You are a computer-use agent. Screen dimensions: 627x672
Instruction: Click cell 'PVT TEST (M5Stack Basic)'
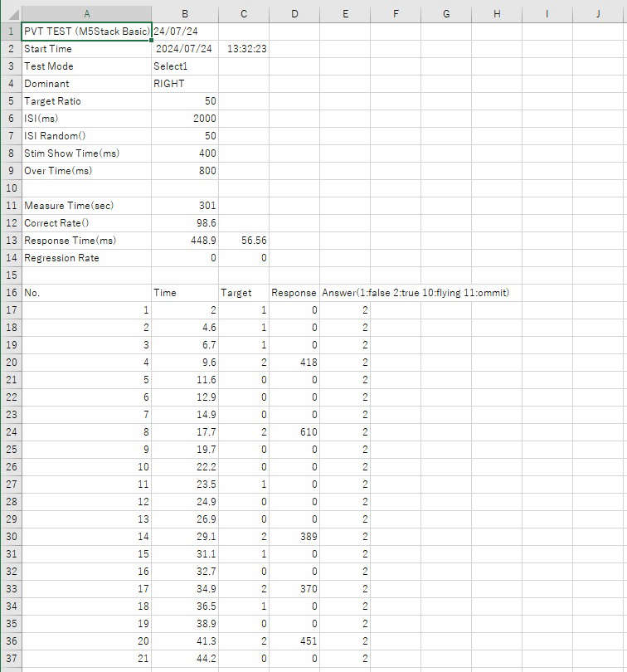tap(86, 32)
